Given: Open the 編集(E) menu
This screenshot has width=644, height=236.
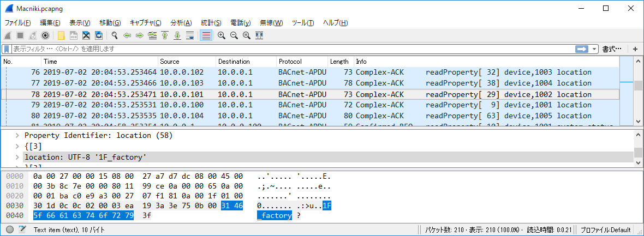Looking at the screenshot, I should tap(50, 22).
